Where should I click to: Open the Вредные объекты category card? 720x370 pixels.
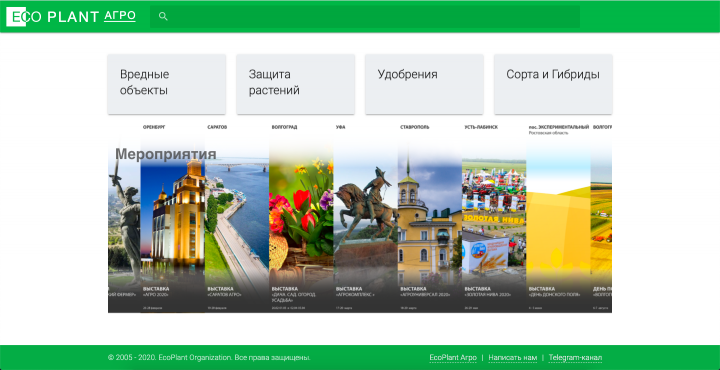click(167, 84)
